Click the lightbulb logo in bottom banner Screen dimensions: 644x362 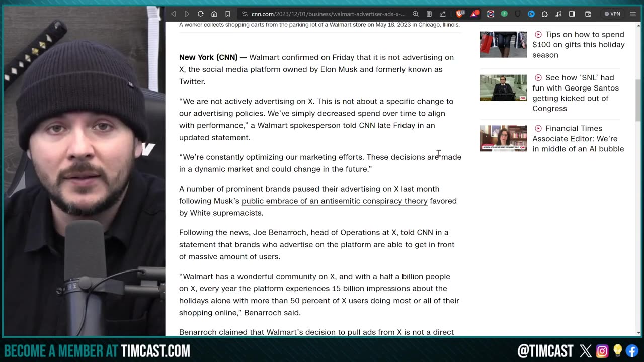tap(617, 350)
